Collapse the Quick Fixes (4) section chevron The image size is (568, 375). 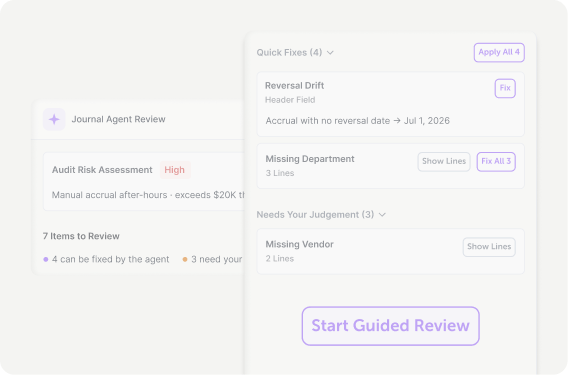330,53
